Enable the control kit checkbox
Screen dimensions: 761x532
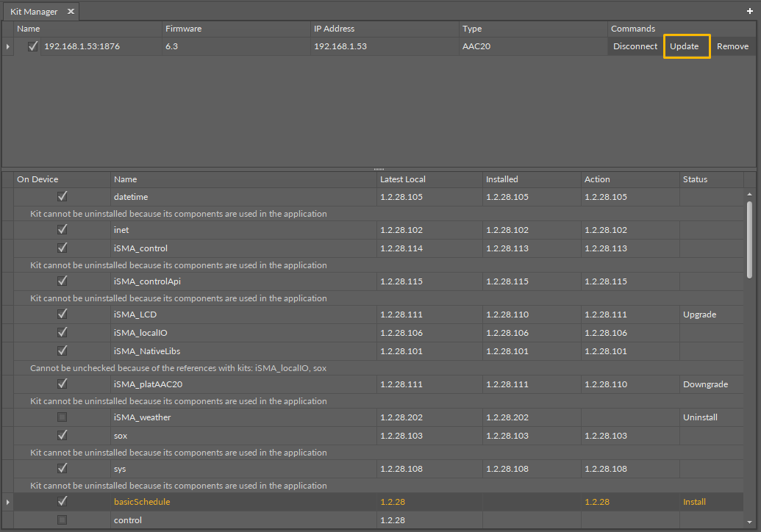pyautogui.click(x=62, y=520)
